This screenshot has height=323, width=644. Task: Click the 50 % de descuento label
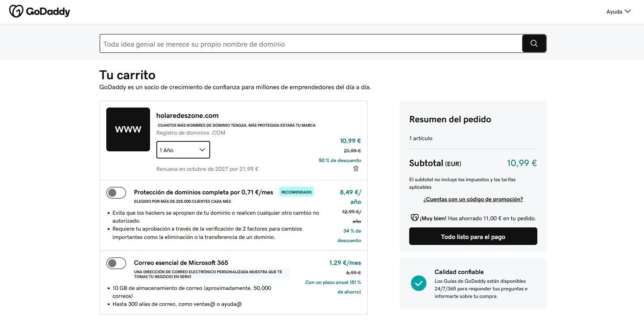pyautogui.click(x=340, y=161)
